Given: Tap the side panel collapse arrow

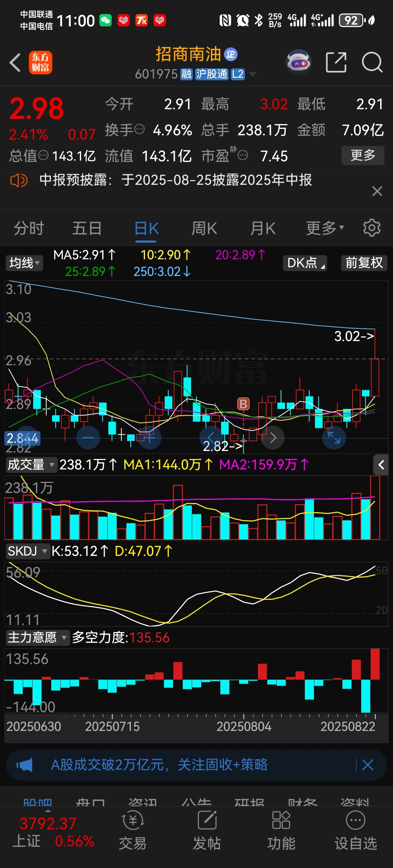Looking at the screenshot, I should (381, 465).
